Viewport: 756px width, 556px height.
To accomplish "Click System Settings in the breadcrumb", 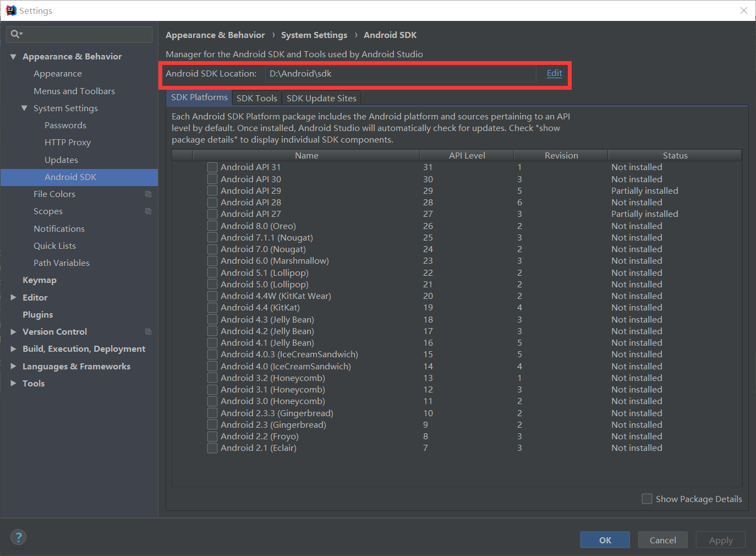I will point(314,35).
